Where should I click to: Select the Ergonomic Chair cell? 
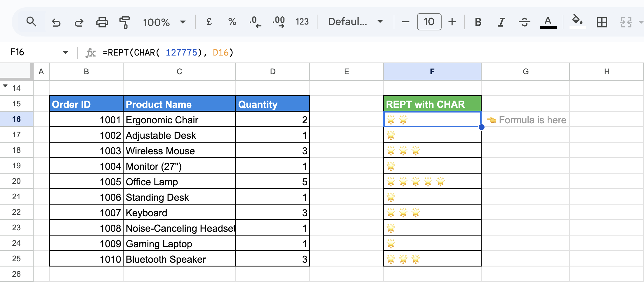179,119
